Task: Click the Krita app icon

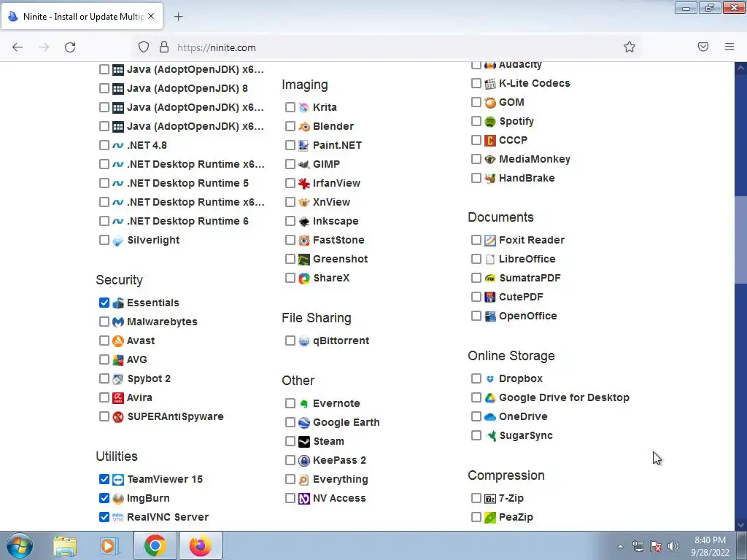Action: 304,107
